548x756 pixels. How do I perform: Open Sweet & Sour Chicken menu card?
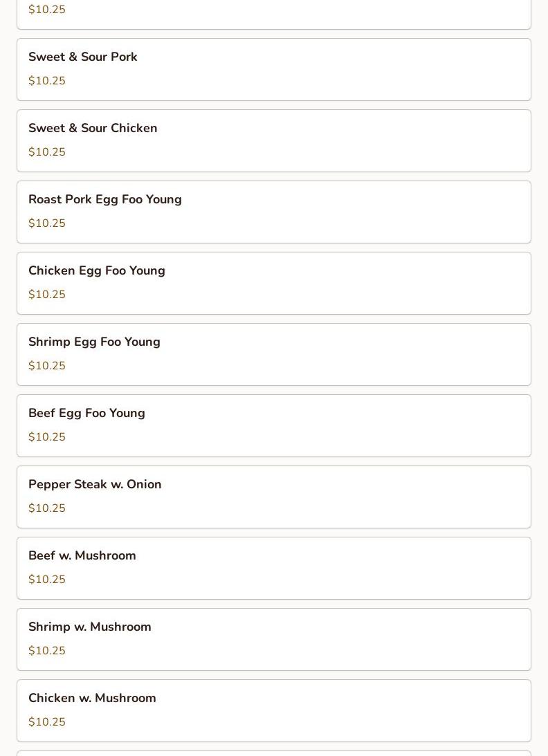(274, 141)
